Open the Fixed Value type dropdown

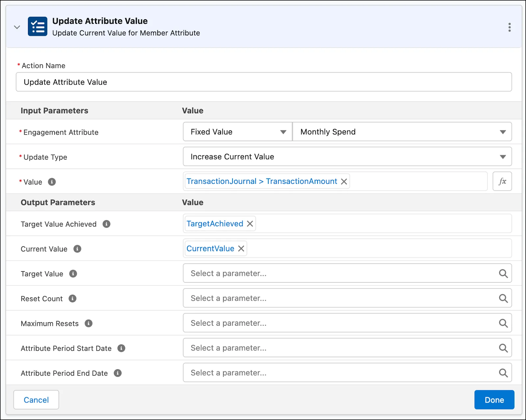point(237,132)
